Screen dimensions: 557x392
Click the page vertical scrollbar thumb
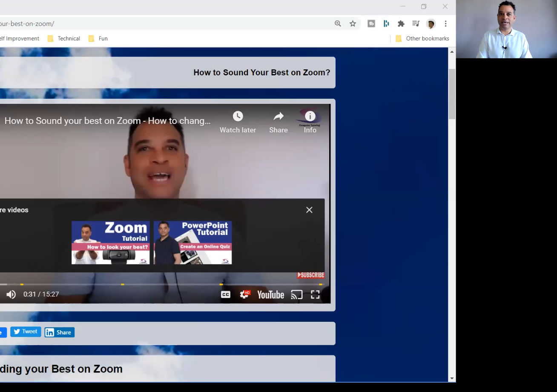(x=452, y=94)
